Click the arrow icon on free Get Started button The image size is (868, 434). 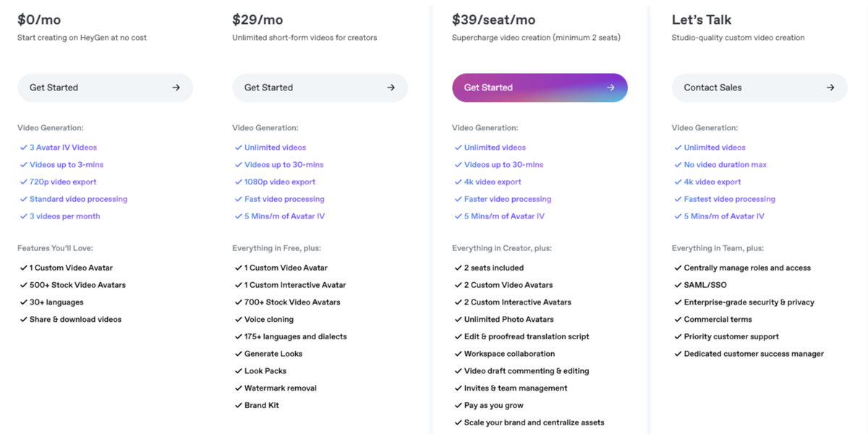coord(176,87)
